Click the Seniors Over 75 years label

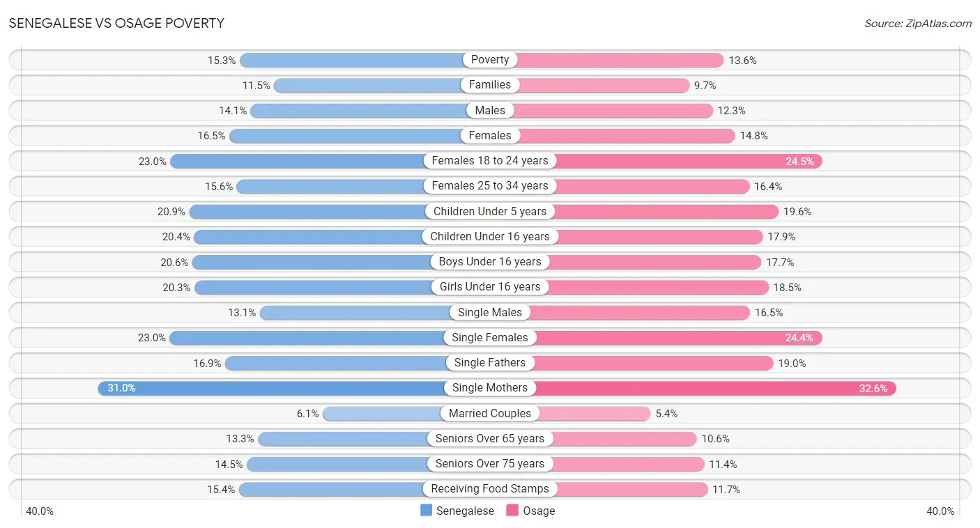(490, 464)
